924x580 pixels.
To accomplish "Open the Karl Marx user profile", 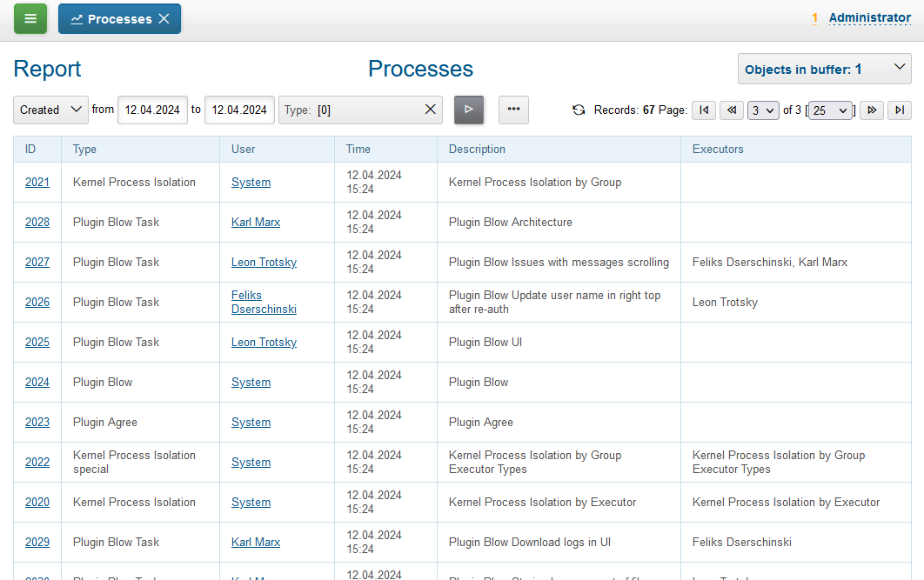I will [255, 222].
